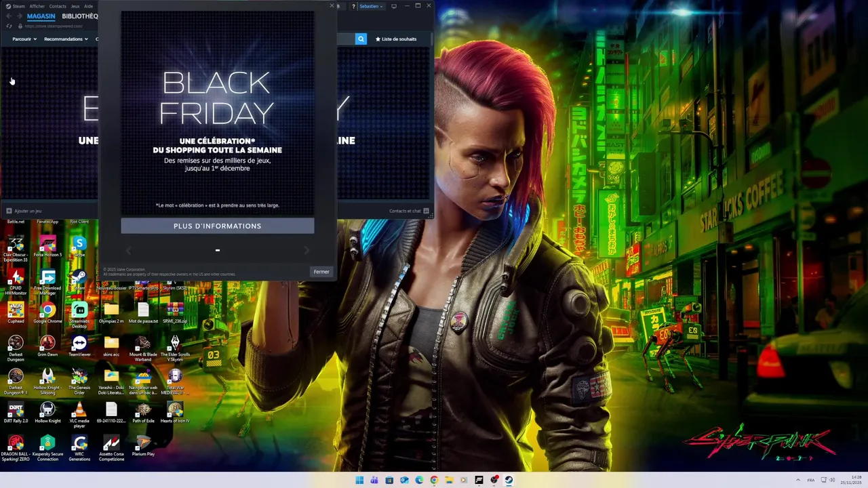868x488 pixels.
Task: Open Contacts et chat in Steam
Action: (x=410, y=211)
